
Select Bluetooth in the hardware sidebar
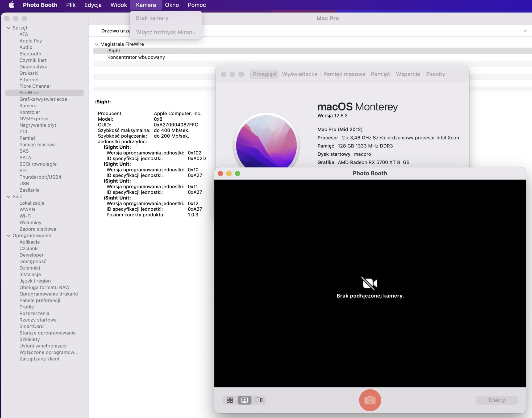coord(30,54)
